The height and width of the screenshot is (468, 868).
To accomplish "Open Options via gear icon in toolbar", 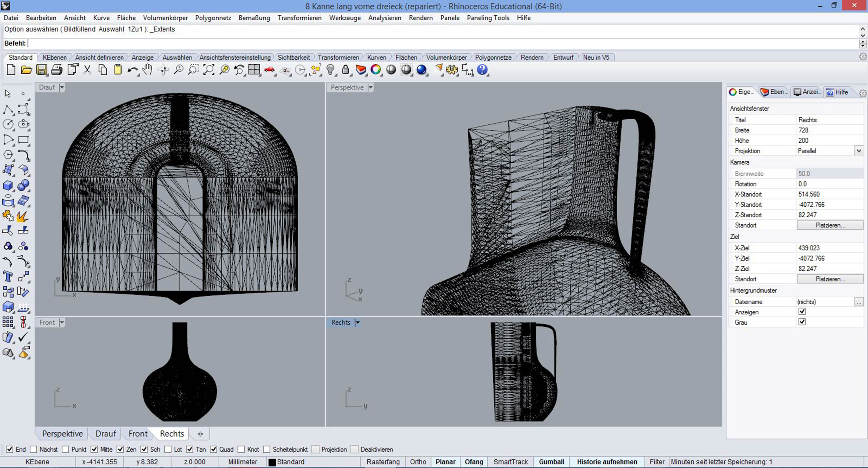I will (452, 70).
